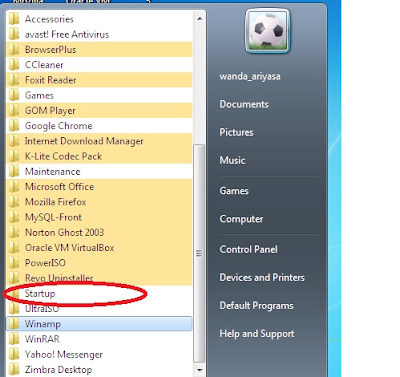Open the BrowserPlus program folder

[x=99, y=50]
